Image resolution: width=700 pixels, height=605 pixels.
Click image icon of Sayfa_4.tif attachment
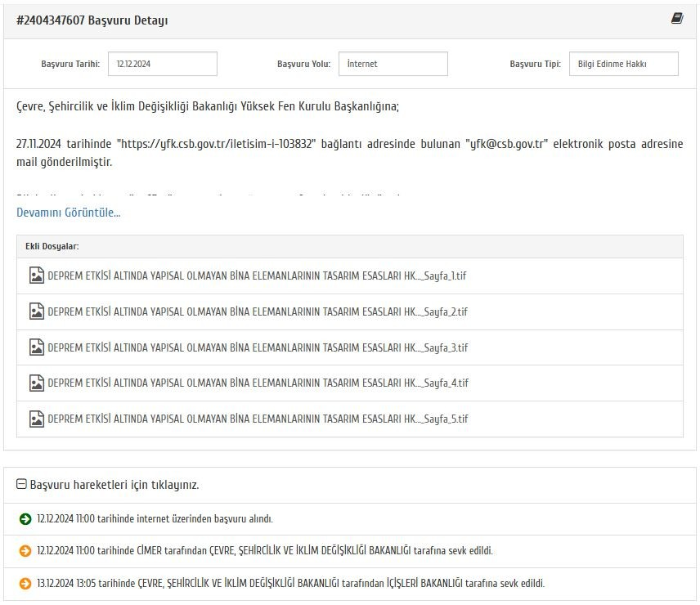pos(37,383)
